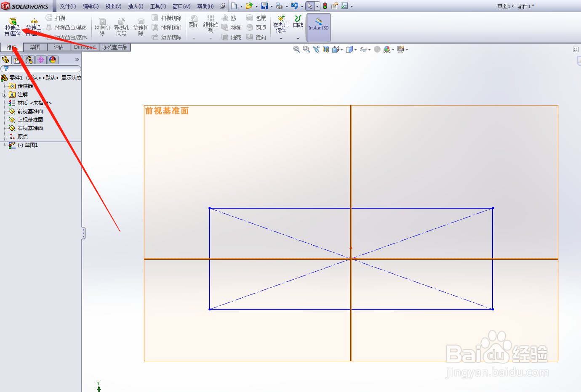The height and width of the screenshot is (392, 581).
Task: Click the Save disk icon
Action: (x=264, y=6)
